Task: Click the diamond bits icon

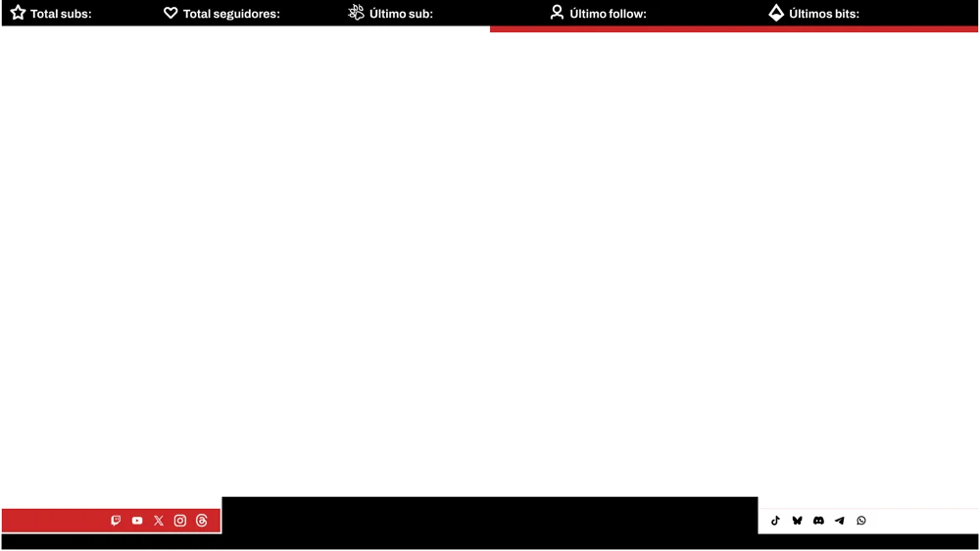Action: click(x=776, y=13)
